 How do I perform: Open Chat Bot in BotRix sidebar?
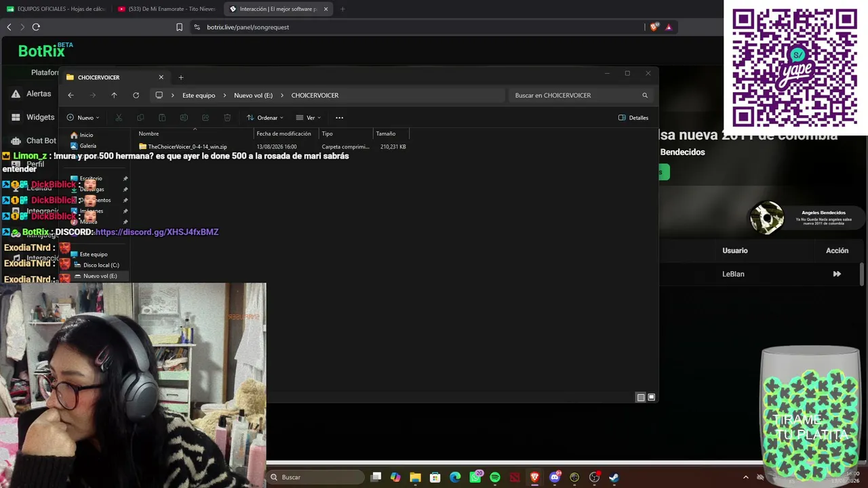click(x=34, y=141)
